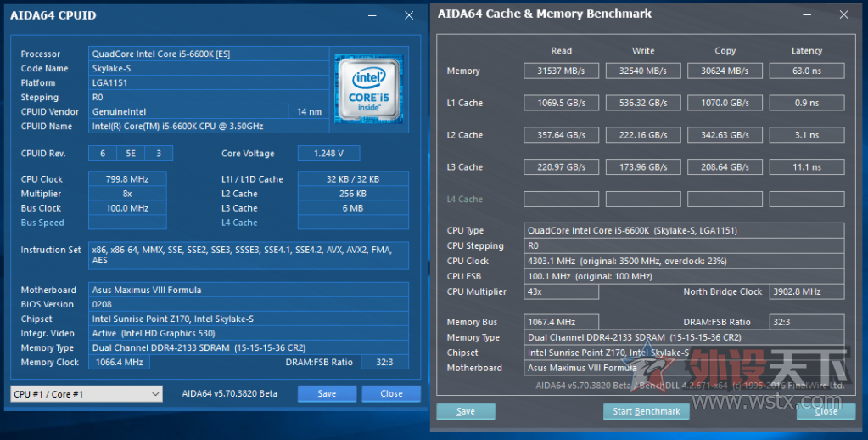This screenshot has width=868, height=440.
Task: Minimize the Cache & Memory Benchmark window
Action: click(808, 15)
